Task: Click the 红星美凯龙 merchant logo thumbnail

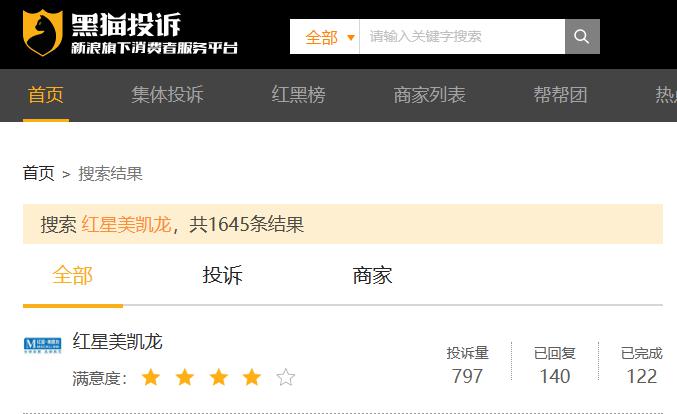Action: pos(42,345)
